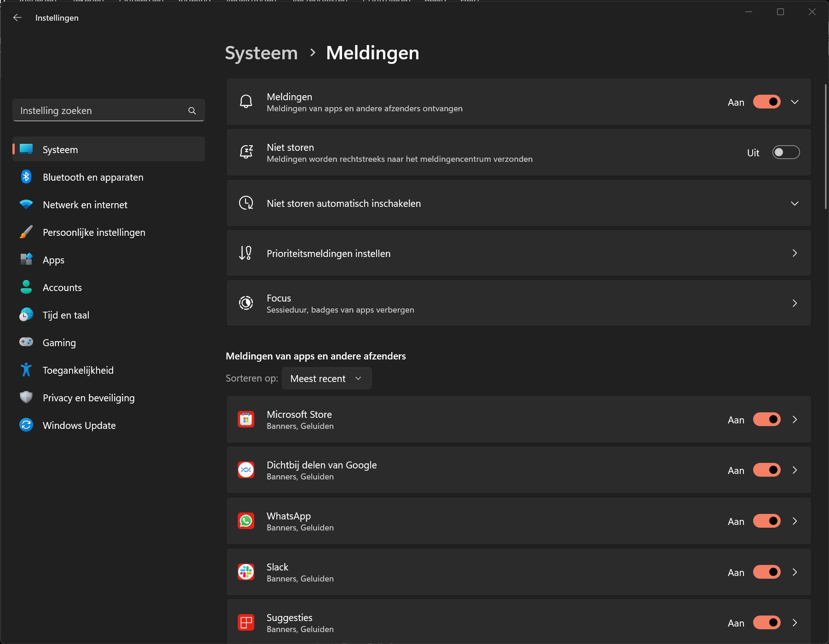Image resolution: width=829 pixels, height=644 pixels.
Task: Turn off the main Meldingen toggle
Action: point(766,102)
